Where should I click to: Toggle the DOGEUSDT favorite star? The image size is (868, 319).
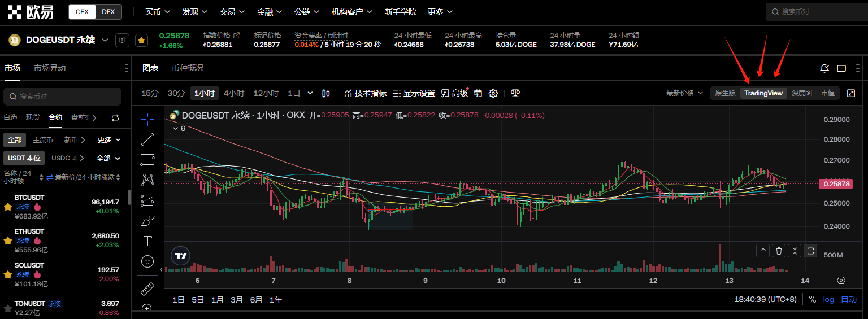pos(141,40)
